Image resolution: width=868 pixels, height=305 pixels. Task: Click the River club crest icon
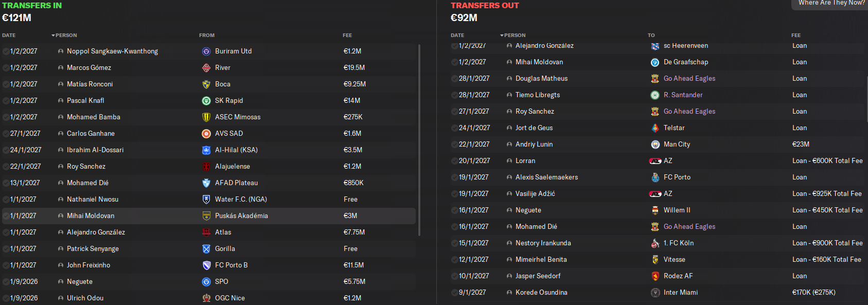[x=206, y=68]
